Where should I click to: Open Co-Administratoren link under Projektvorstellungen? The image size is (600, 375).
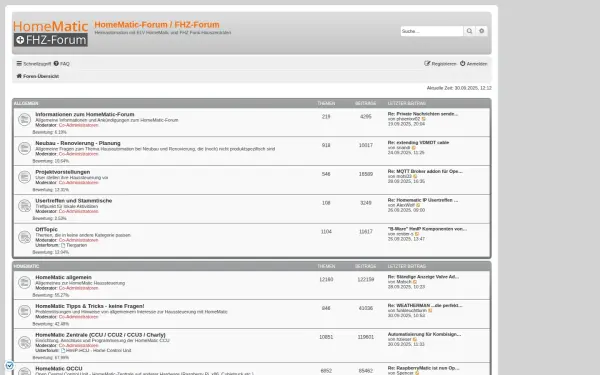click(78, 183)
